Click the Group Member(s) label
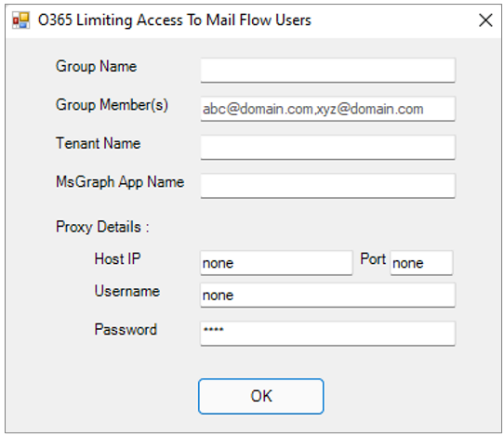Viewport: 504px width, 435px height. 112,105
